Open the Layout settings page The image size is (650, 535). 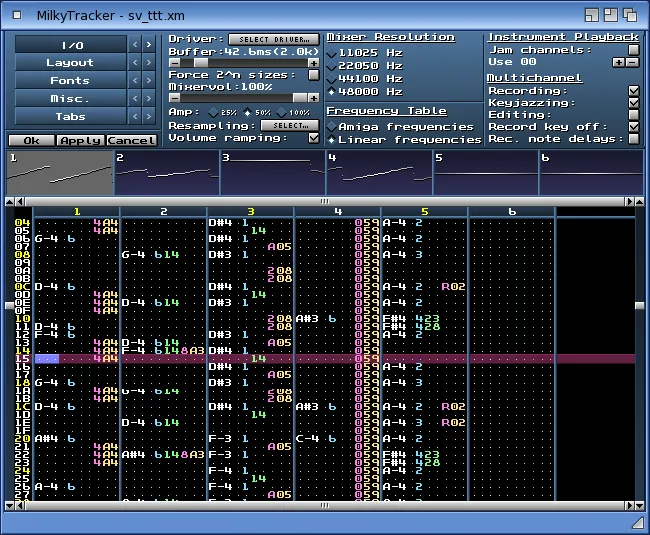click(72, 63)
